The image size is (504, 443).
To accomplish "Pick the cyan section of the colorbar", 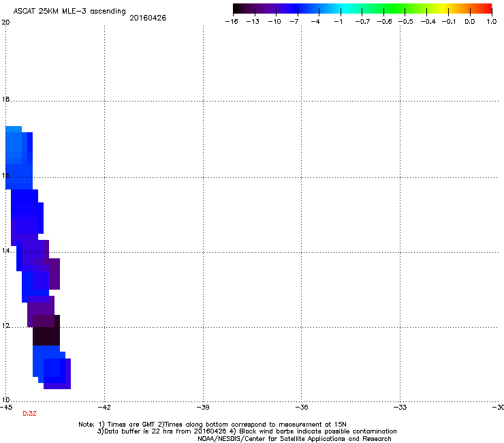I will click(345, 9).
